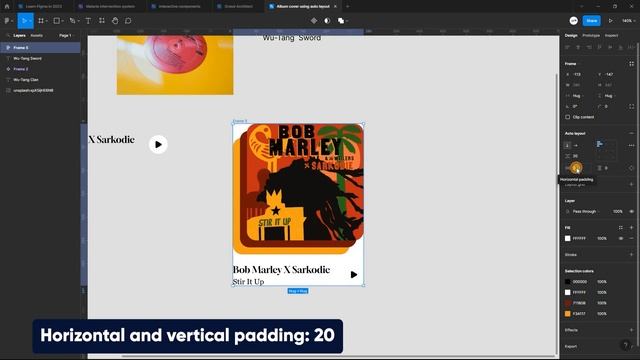Toggle visibility of the FFFFFF fill
640x360 pixels.
(x=621, y=238)
